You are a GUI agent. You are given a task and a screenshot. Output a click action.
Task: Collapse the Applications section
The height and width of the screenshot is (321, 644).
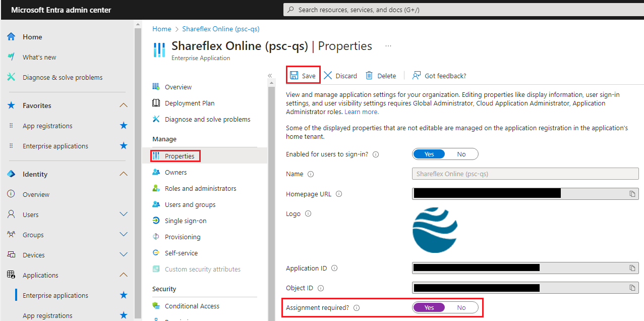[124, 275]
